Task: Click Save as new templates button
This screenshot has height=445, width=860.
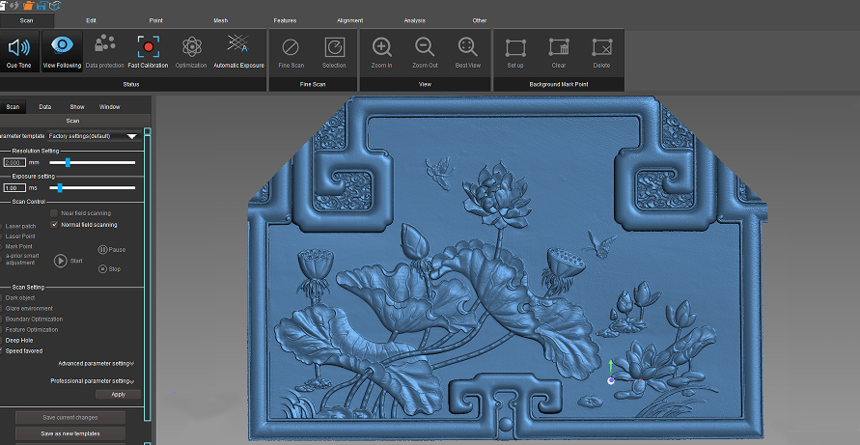Action: [70, 434]
